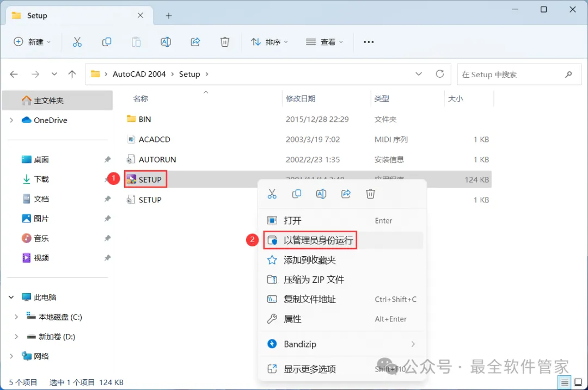
Task: Switch to details view icon in status bar
Action: (x=565, y=382)
